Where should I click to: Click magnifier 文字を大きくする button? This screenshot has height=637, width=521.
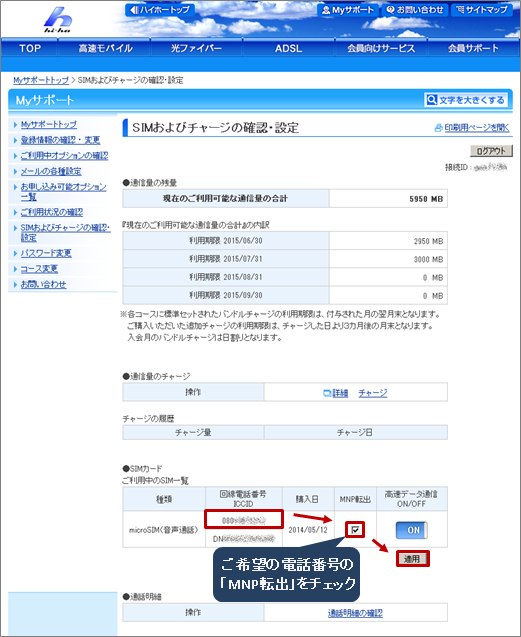466,100
